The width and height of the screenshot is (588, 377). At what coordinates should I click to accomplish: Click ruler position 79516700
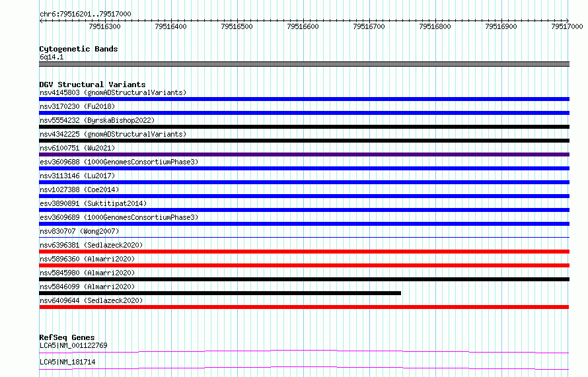tap(369, 26)
